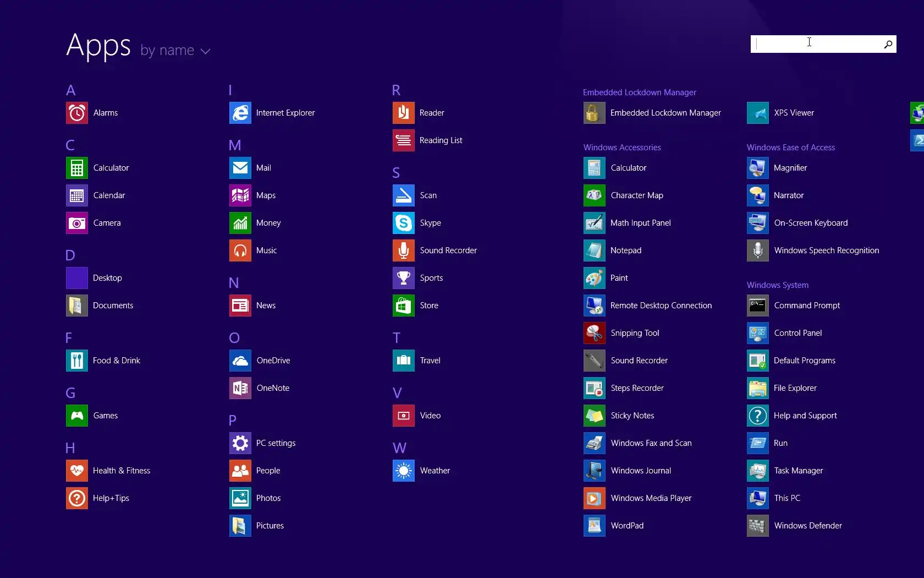This screenshot has width=924, height=578.
Task: Launch the People app icon
Action: click(x=240, y=471)
